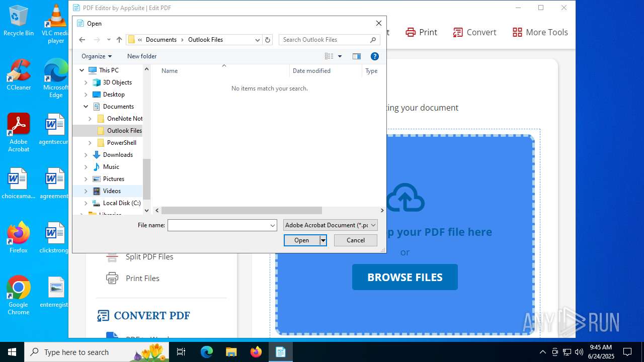Click the search magnifier in Open dialog
This screenshot has height=362, width=644.
[x=373, y=40]
